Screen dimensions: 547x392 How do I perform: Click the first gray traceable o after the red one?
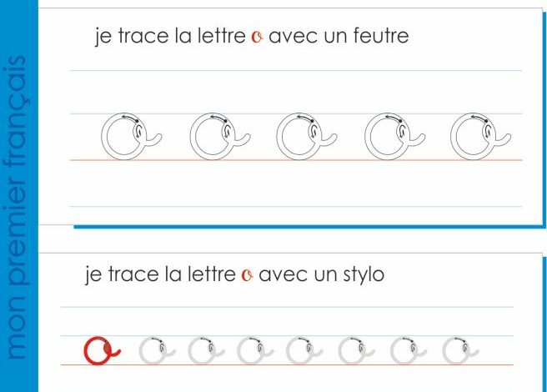click(x=157, y=351)
